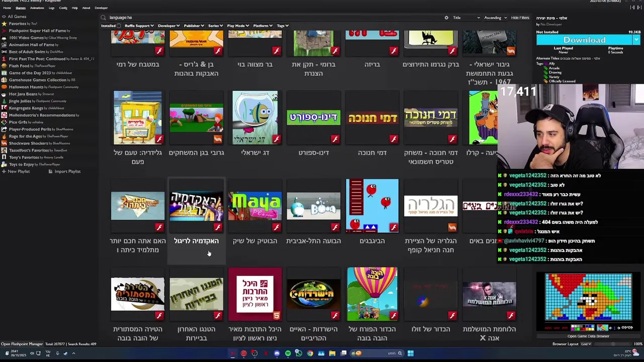This screenshot has height=362, width=644.
Task: Click the Windows Start button
Action: click(411, 353)
